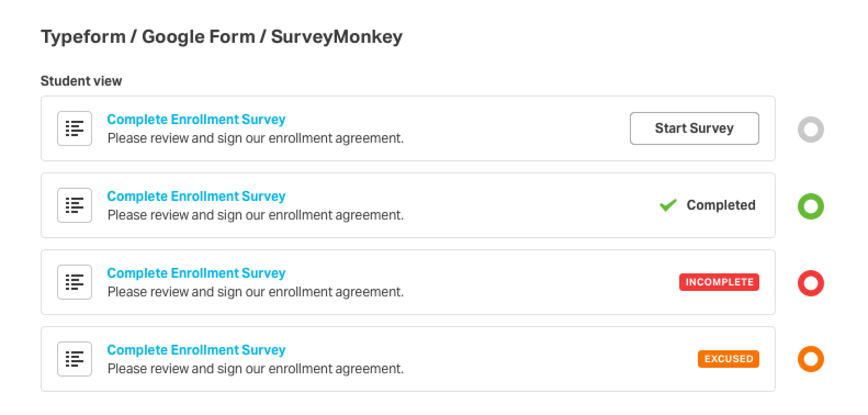Select the orange status circle
Image resolution: width=868 pixels, height=415 pixels.
click(810, 360)
